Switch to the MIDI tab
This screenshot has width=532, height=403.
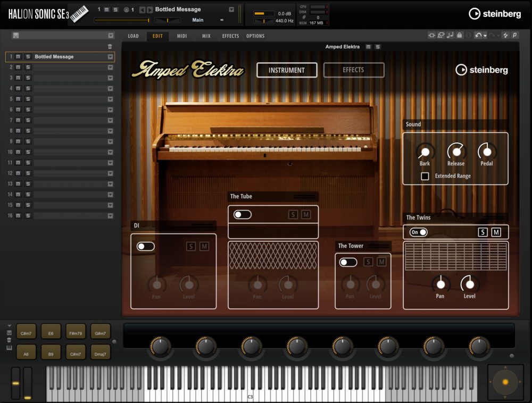pyautogui.click(x=182, y=36)
